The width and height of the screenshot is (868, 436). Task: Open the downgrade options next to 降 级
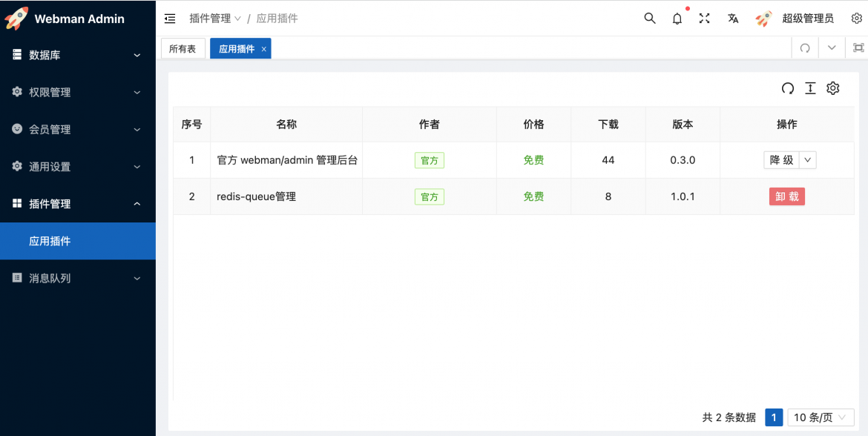tap(806, 159)
